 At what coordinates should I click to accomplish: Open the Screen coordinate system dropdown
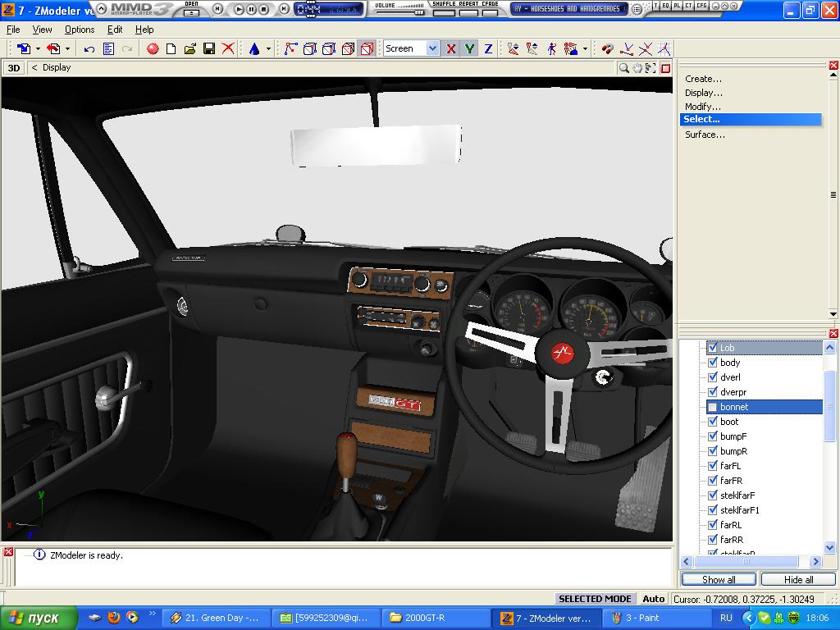pyautogui.click(x=432, y=49)
